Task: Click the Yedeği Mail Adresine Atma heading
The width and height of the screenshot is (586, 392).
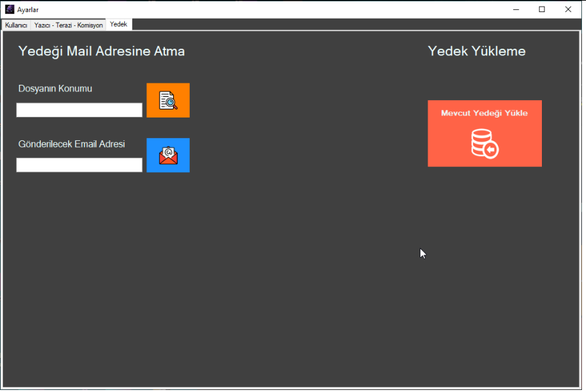Action: coord(102,51)
